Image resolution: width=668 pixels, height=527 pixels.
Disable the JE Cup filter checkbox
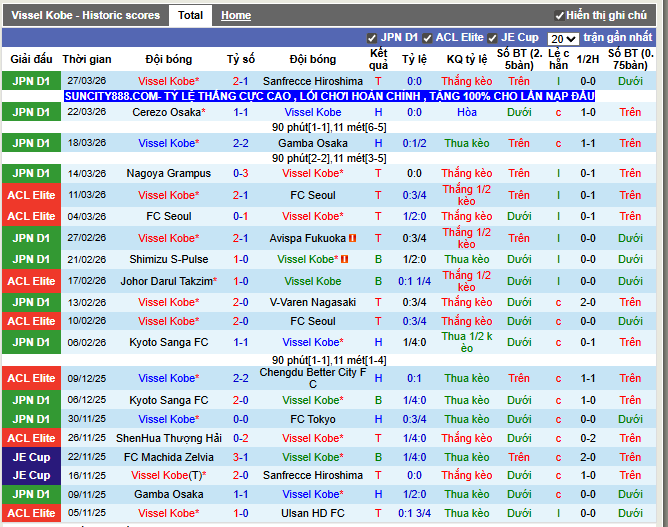click(493, 38)
